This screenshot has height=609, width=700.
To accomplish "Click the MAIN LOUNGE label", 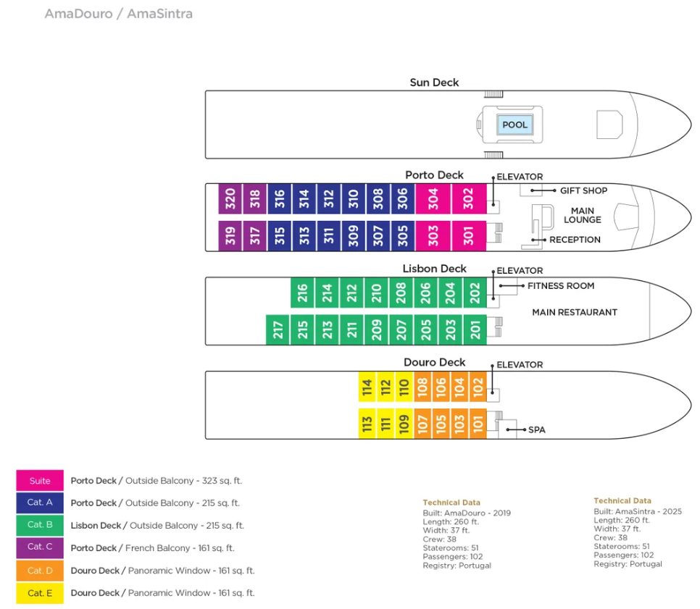I will (582, 215).
